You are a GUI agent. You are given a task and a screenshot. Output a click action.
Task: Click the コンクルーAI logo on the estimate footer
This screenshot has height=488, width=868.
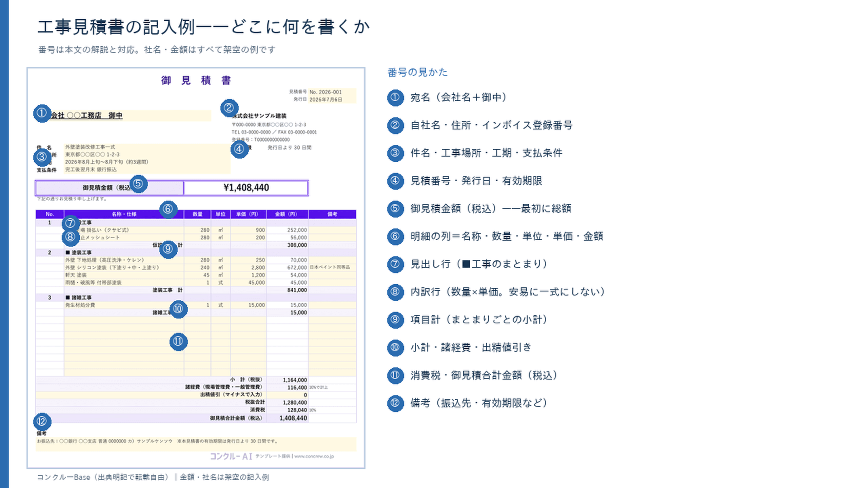(231, 456)
